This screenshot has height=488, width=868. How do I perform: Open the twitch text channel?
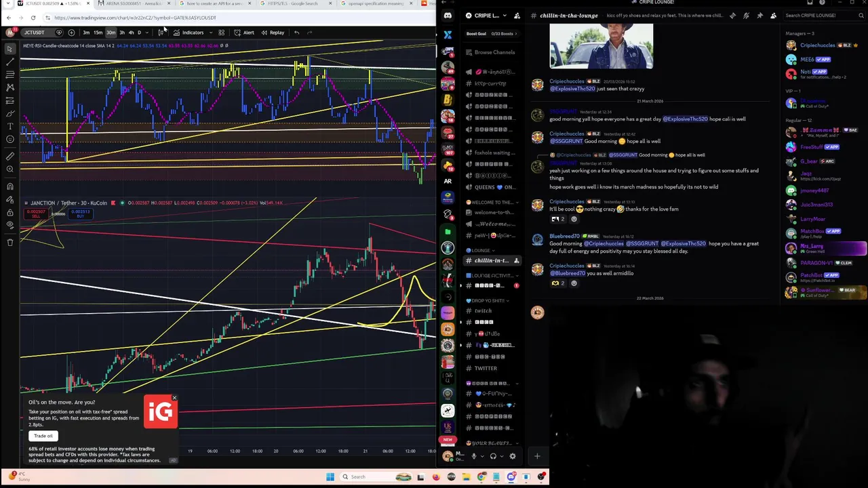484,310
